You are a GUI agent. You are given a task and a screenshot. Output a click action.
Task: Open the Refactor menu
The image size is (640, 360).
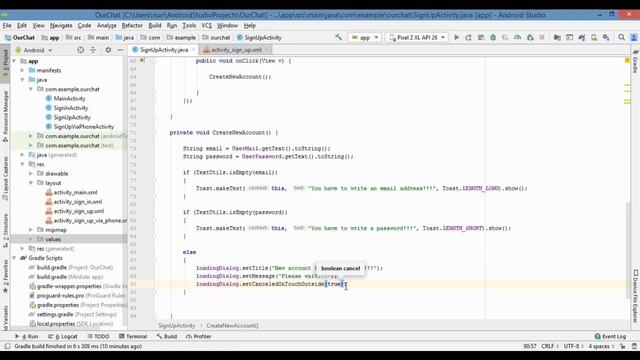132,25
